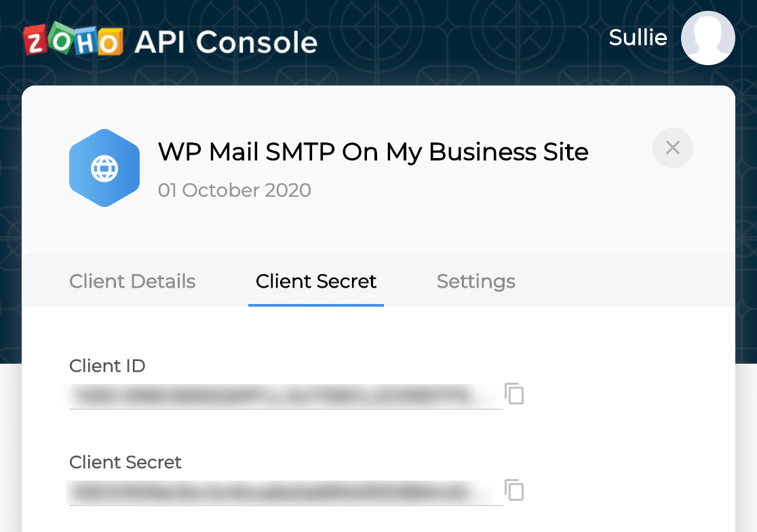Screen dimensions: 757x532
Task: Click the globe symbol inside the hexagon
Action: pos(104,168)
